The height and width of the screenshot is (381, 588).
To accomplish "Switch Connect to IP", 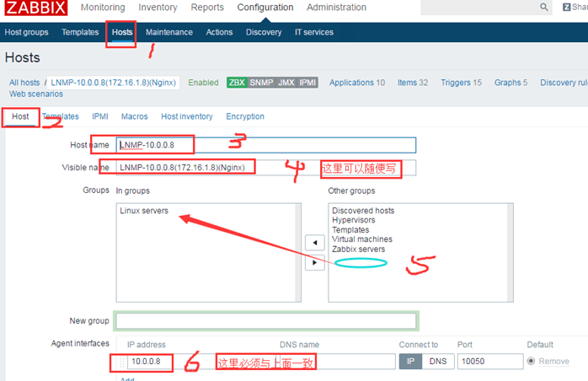I will [x=410, y=362].
